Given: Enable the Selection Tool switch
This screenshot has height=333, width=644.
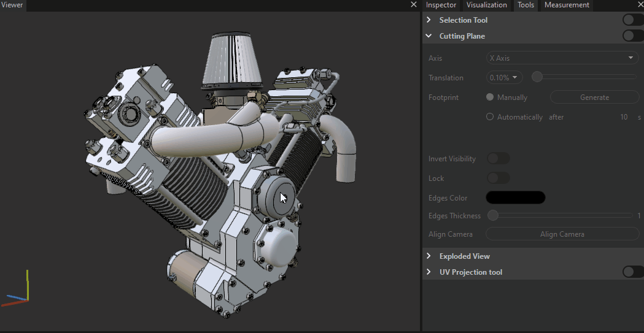Looking at the screenshot, I should click(x=633, y=20).
